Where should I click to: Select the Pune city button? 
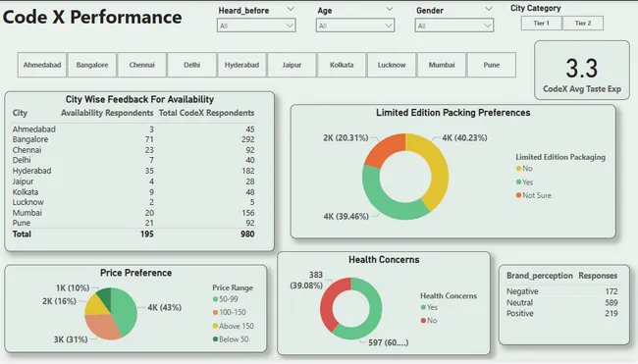tap(492, 65)
